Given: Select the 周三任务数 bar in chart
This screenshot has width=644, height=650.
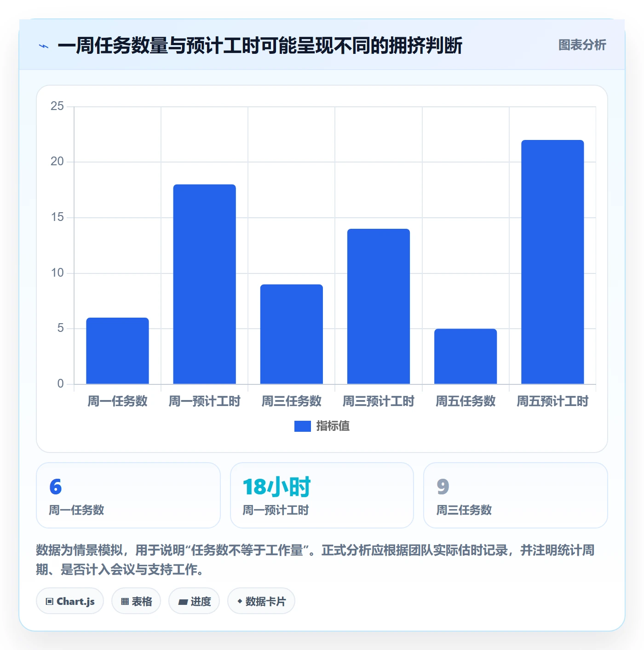Looking at the screenshot, I should [292, 334].
